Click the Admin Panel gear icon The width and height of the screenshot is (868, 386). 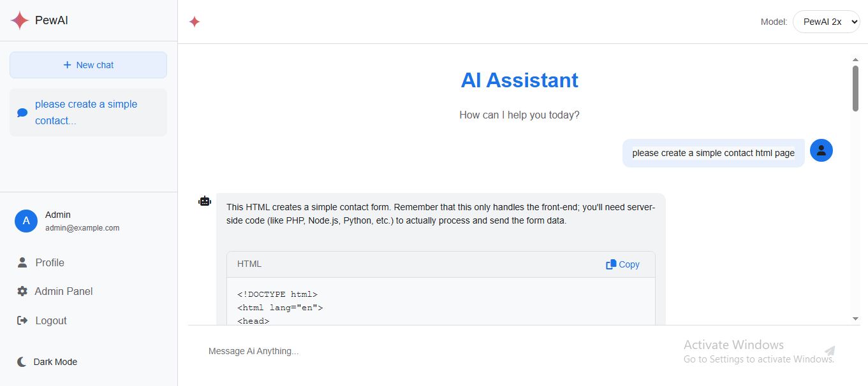point(22,291)
